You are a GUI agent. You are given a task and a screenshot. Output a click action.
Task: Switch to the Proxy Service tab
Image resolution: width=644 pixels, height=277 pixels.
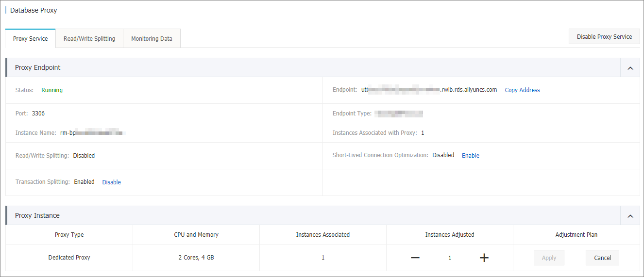pyautogui.click(x=31, y=39)
